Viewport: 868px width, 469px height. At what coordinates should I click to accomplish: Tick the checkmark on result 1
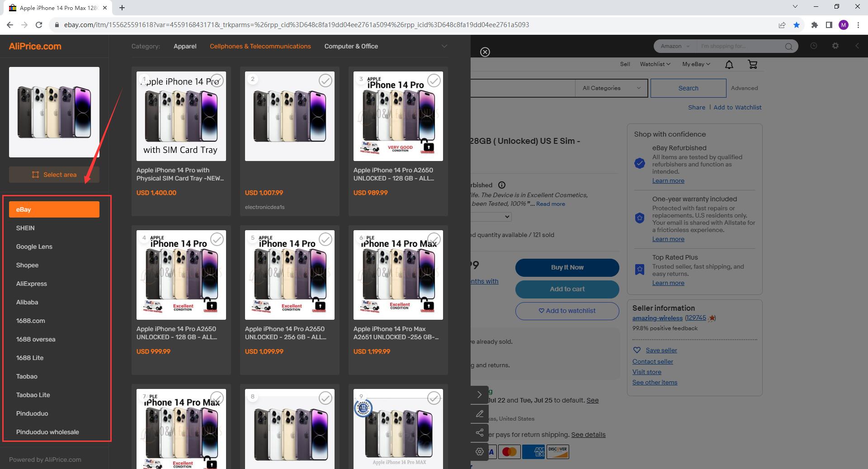click(217, 81)
